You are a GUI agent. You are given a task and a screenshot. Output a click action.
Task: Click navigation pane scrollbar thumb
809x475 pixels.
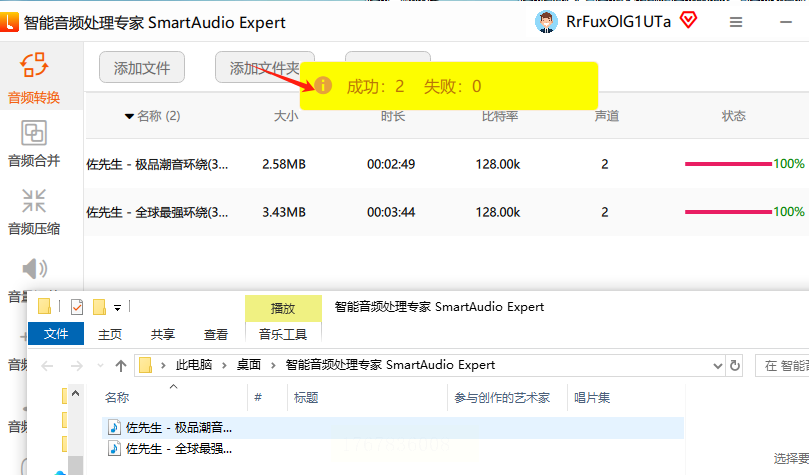[75, 465]
